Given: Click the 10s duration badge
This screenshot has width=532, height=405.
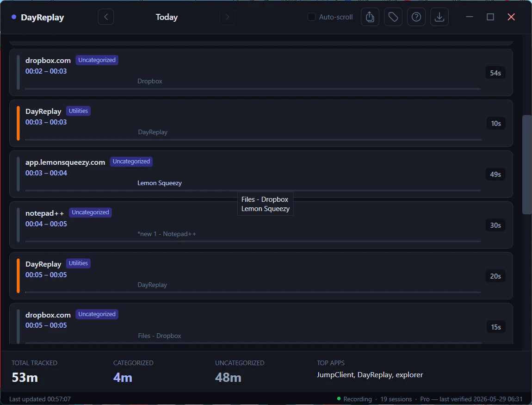Looking at the screenshot, I should [x=496, y=124].
